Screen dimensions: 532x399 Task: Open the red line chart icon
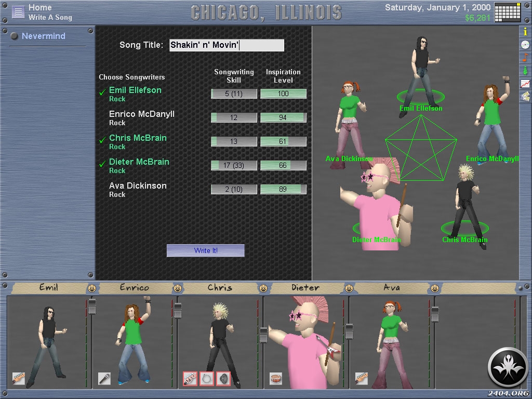[525, 83]
